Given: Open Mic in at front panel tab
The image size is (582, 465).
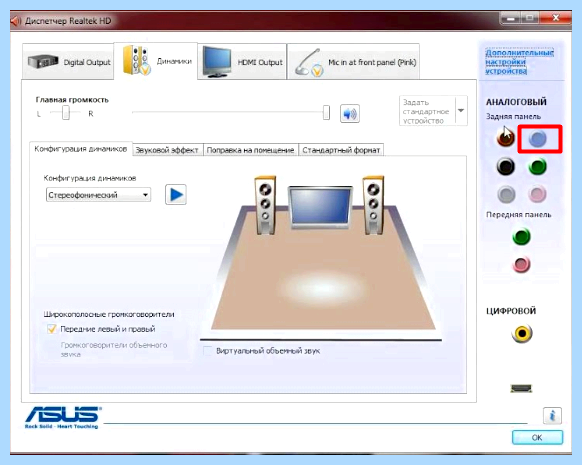Looking at the screenshot, I should tap(353, 62).
